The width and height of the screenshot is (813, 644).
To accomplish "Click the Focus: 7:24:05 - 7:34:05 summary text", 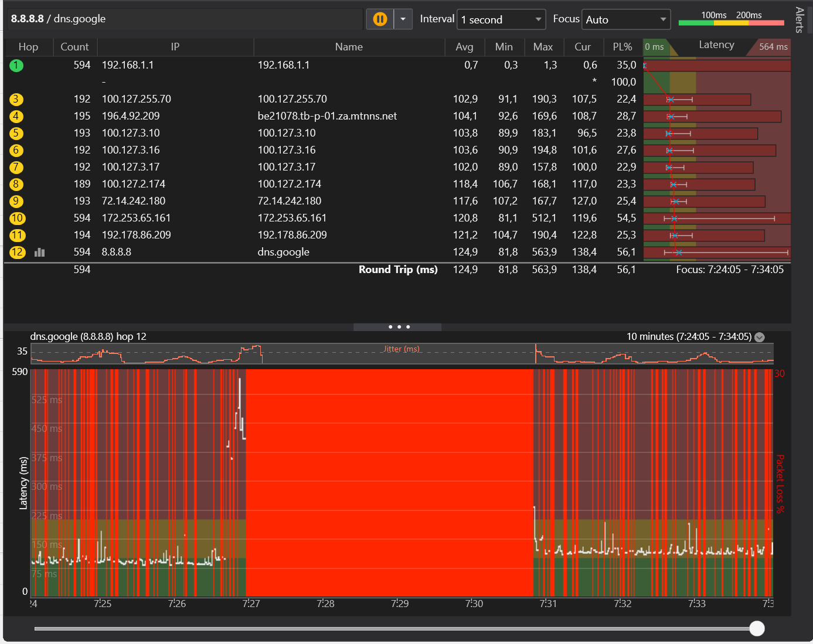I will click(730, 270).
